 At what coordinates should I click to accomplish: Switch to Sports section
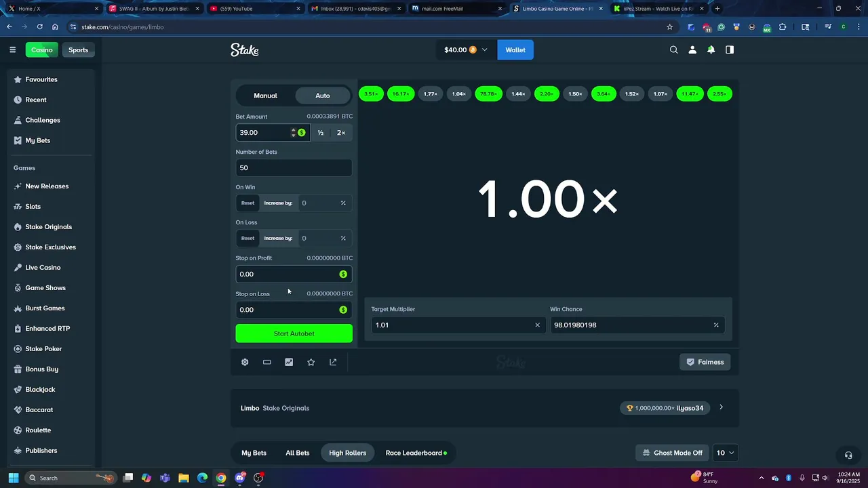pos(78,49)
